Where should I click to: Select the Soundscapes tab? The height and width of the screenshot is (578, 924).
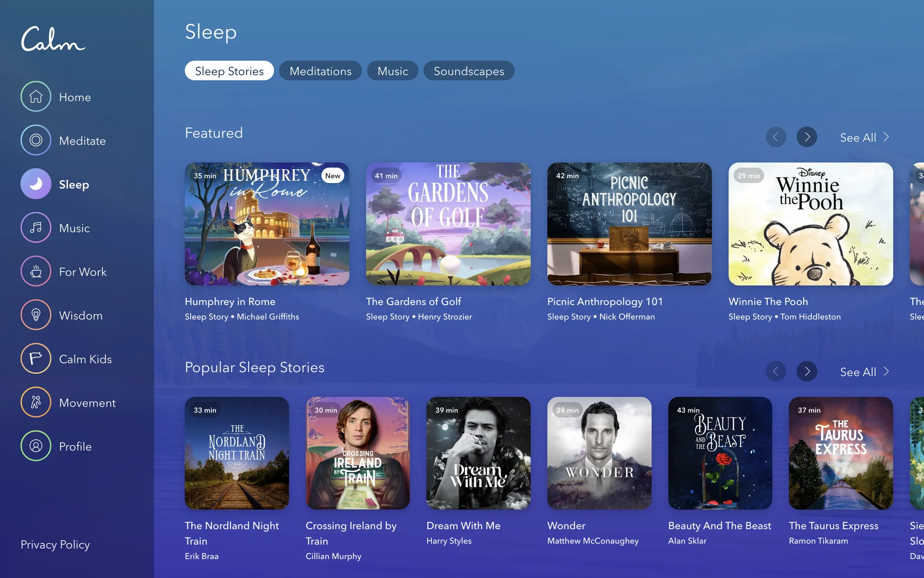[x=469, y=71]
